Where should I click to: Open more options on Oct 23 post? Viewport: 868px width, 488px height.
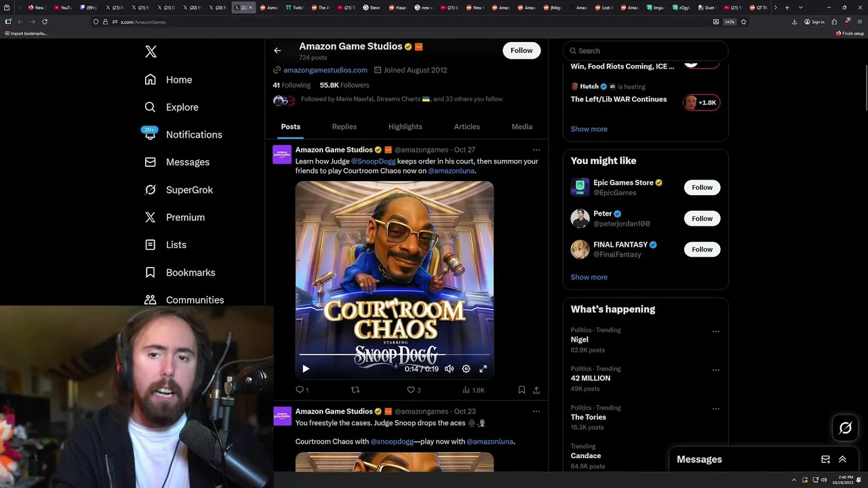536,411
